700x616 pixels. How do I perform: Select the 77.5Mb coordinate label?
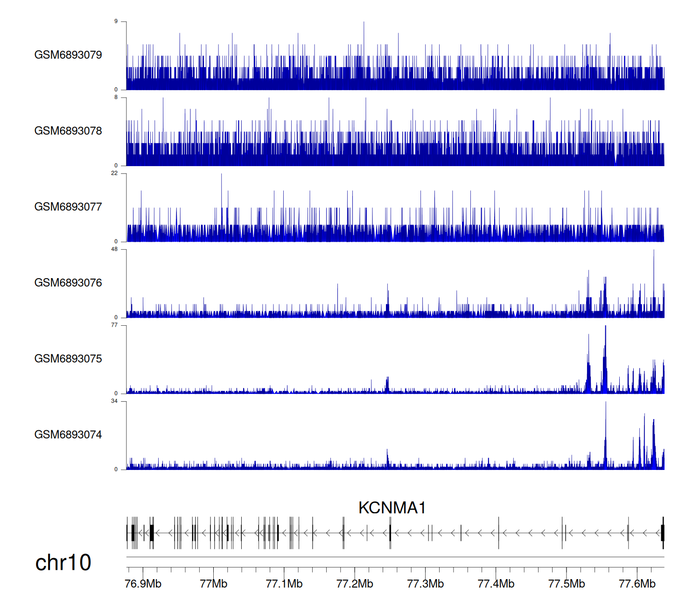tap(567, 584)
